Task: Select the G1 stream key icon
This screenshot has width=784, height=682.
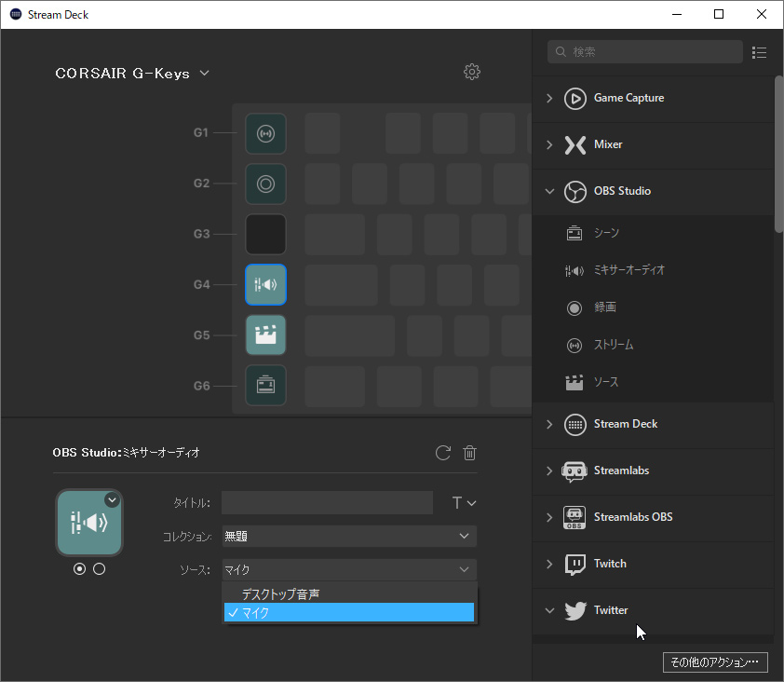Action: (x=265, y=133)
